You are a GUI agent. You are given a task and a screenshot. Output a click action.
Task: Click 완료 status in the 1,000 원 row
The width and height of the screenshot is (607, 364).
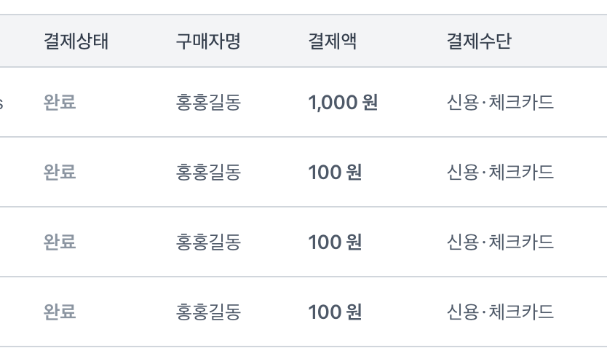pyautogui.click(x=60, y=103)
